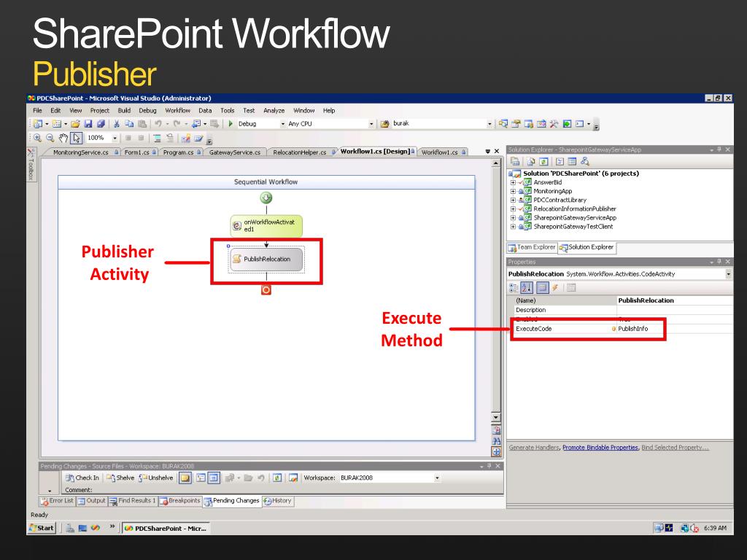Click the Open File toolbar icon
Viewport: 747px width, 560px height.
tap(75, 124)
